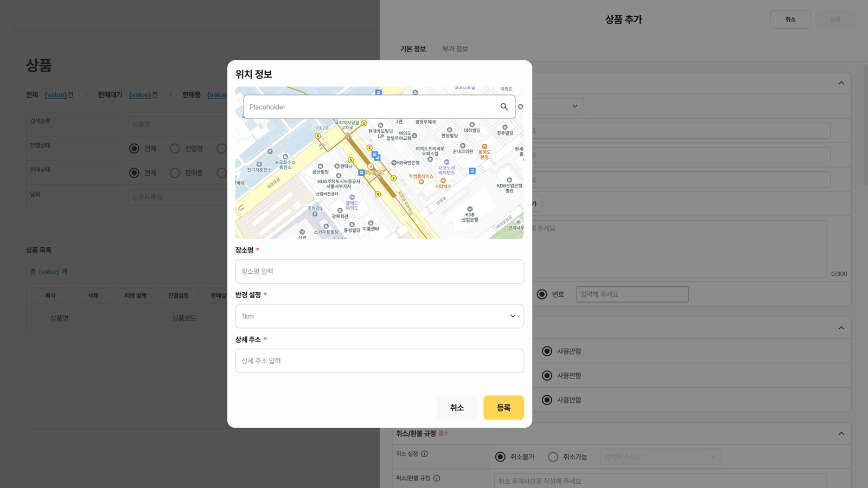Screen dimensions: 868x488
Task: Collapse the section above 사용안함 options
Action: coord(841,328)
